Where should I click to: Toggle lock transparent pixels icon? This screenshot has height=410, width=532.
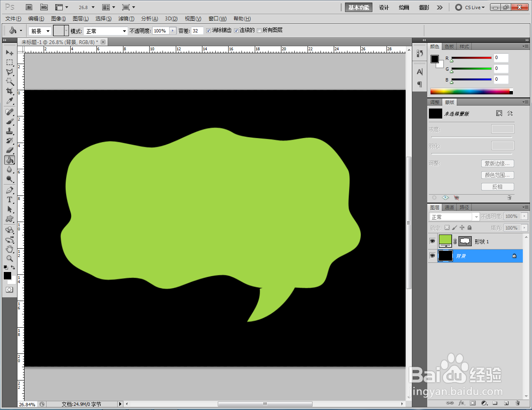point(447,227)
